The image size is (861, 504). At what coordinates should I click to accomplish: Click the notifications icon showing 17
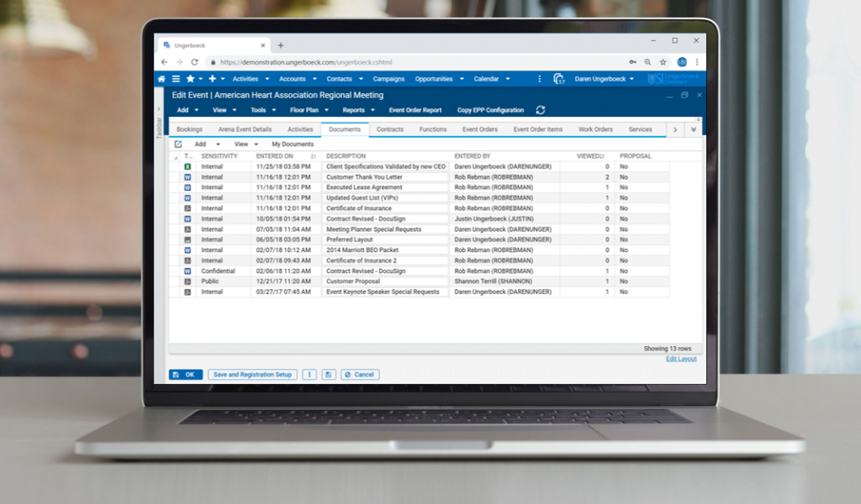coord(558,79)
